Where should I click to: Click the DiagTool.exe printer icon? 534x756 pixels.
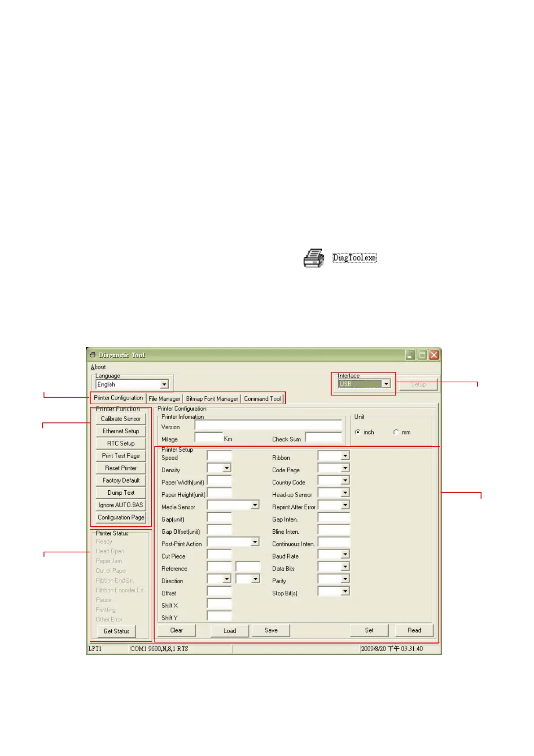314,258
